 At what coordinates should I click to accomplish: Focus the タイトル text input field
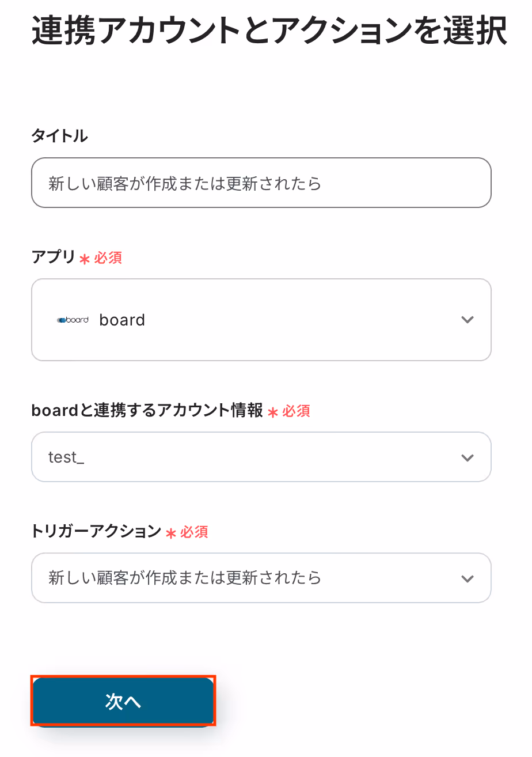pos(261,183)
